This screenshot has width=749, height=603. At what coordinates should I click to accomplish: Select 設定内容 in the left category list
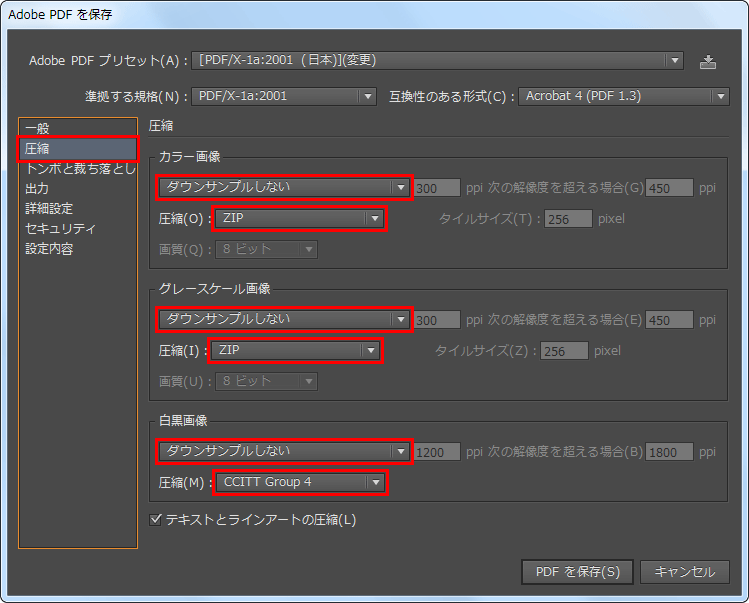78,249
